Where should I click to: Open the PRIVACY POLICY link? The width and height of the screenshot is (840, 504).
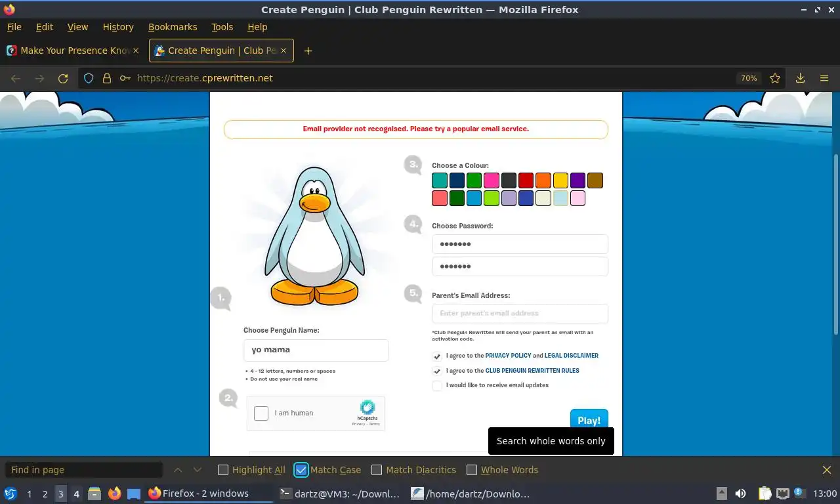coord(508,356)
